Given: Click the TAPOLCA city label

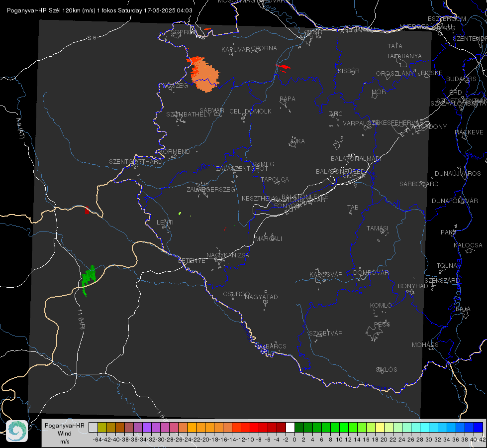Looking at the screenshot, I should 275,179.
